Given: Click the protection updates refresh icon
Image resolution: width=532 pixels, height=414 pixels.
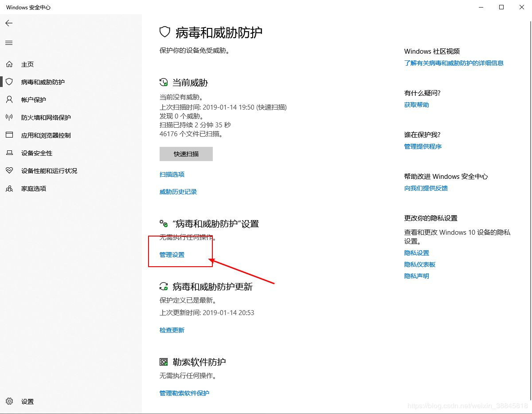Looking at the screenshot, I should (x=164, y=287).
